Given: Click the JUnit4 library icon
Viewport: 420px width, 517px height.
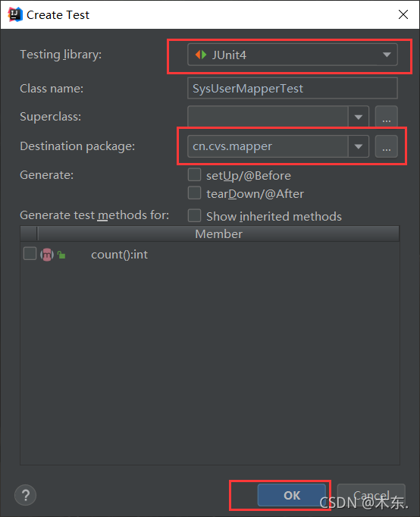Looking at the screenshot, I should click(x=201, y=55).
